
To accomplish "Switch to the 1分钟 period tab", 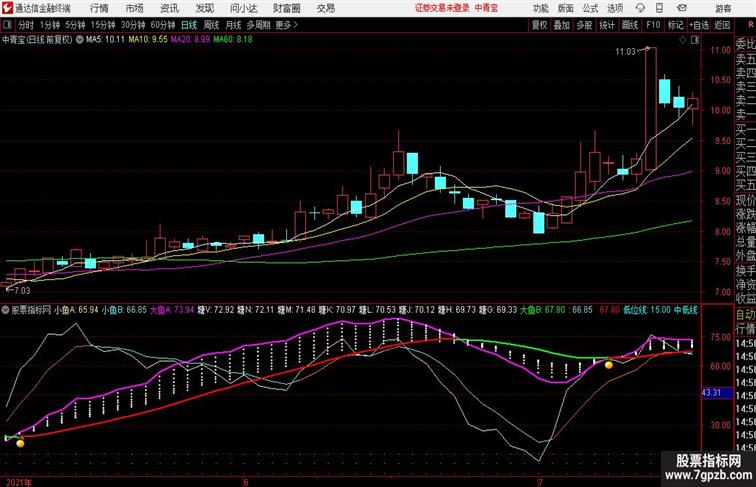I will 50,25.
